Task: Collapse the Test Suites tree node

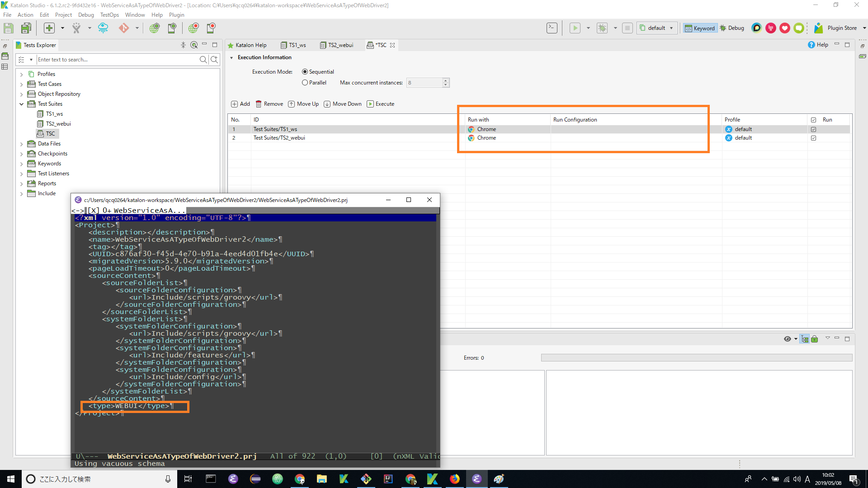Action: [21, 104]
